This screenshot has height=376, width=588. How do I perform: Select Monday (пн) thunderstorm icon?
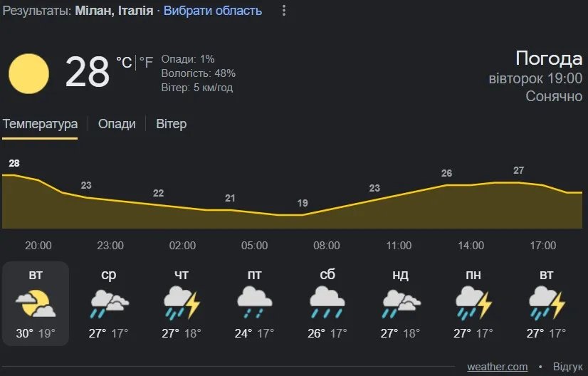click(473, 303)
